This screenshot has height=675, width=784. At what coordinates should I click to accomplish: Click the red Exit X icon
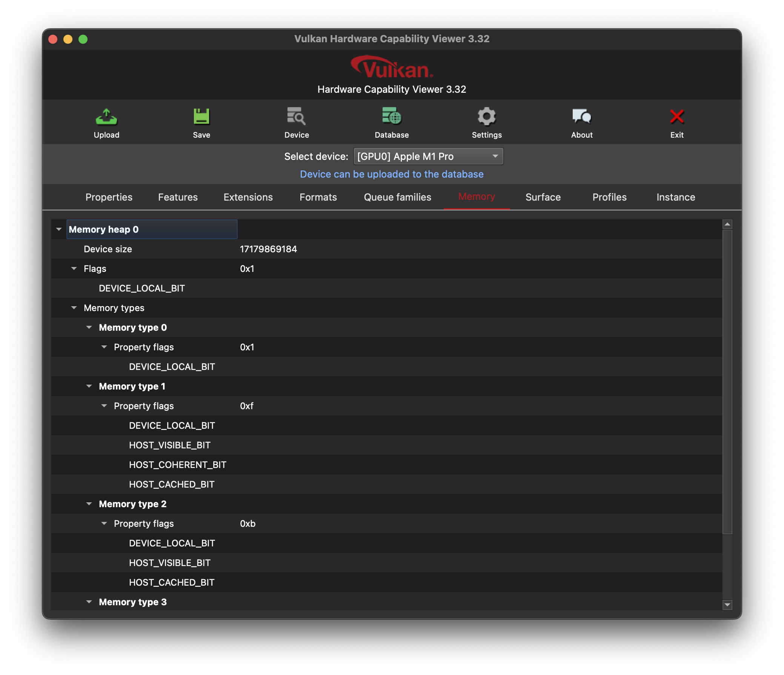coord(676,117)
